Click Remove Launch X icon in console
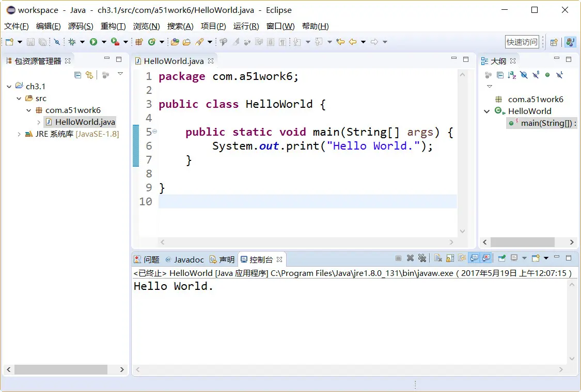The width and height of the screenshot is (581, 392). 410,258
